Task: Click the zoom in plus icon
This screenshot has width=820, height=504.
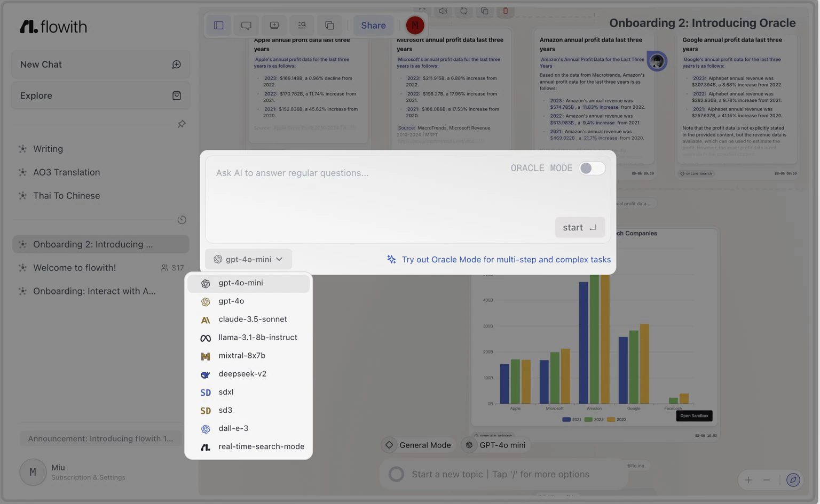Action: [748, 480]
